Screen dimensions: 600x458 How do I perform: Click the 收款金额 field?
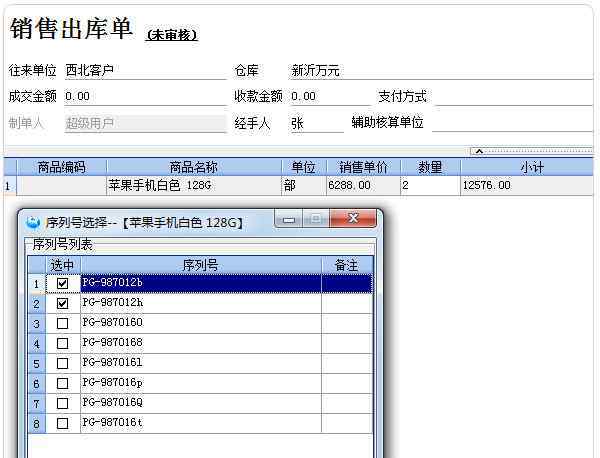coord(330,96)
